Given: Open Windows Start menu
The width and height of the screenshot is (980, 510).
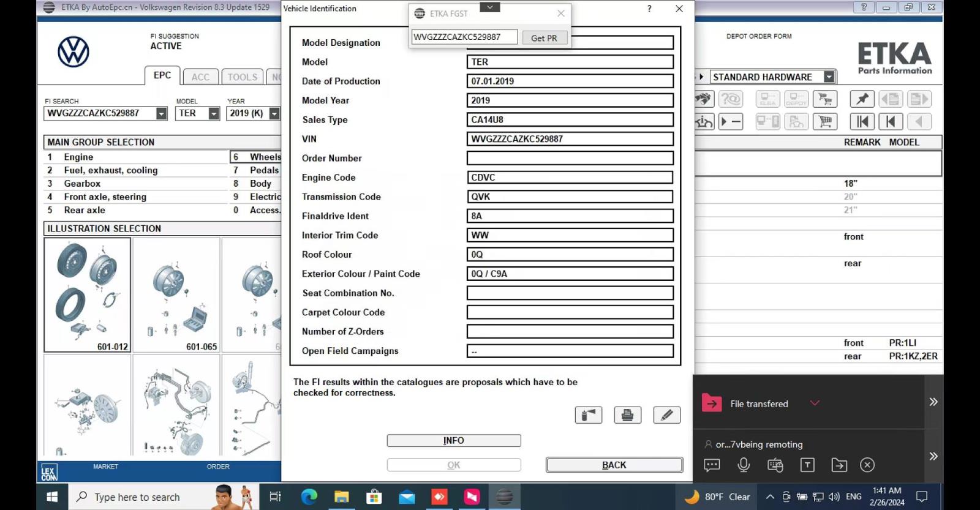Looking at the screenshot, I should tap(52, 497).
